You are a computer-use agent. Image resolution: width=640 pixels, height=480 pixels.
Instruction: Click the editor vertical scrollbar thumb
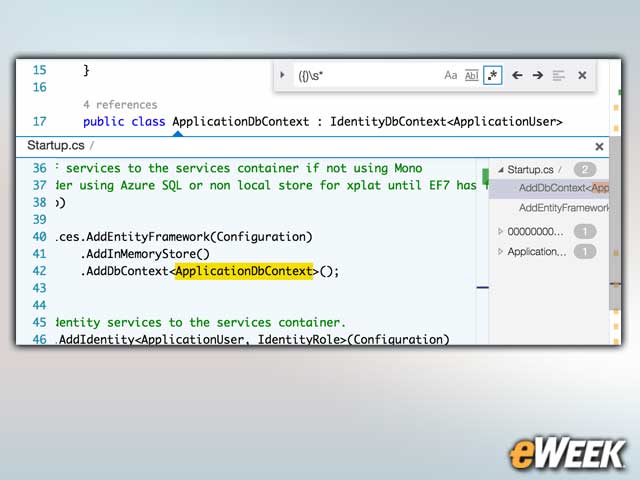pos(615,224)
